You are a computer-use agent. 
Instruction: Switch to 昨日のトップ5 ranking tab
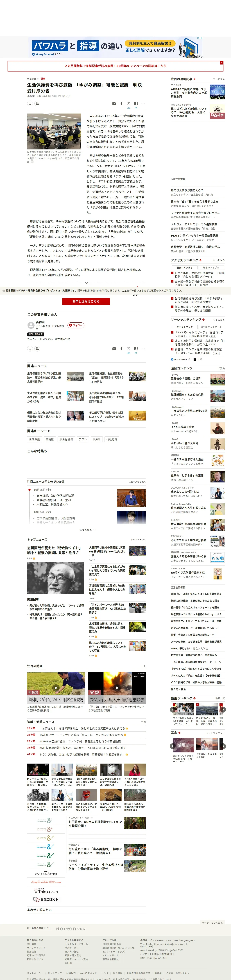(211, 267)
